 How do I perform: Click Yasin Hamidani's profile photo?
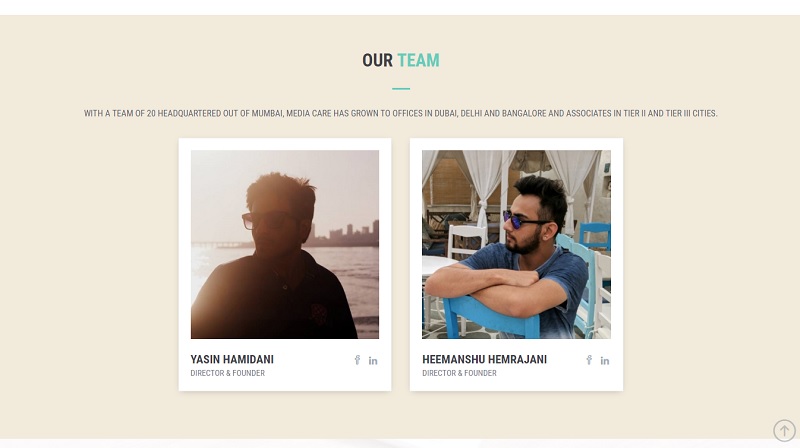[x=285, y=244]
